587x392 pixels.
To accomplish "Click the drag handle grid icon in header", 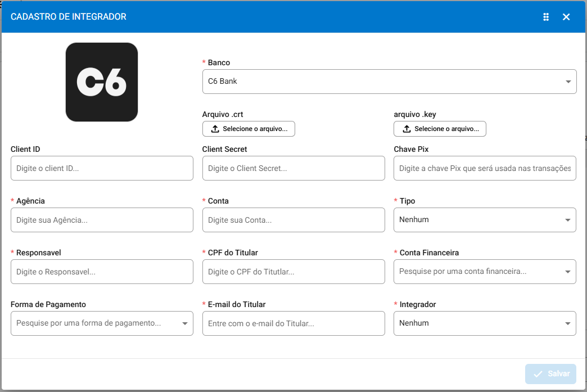I will (x=545, y=17).
